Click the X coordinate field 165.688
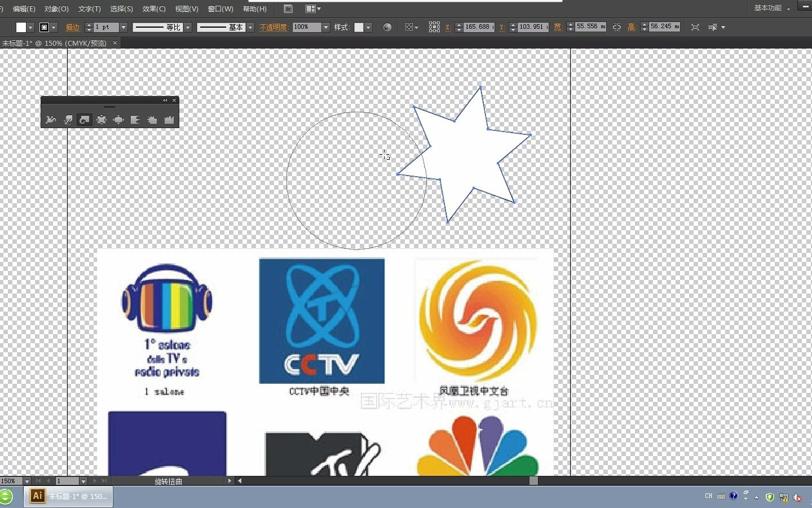Screen dimensions: 812x508 coord(479,27)
